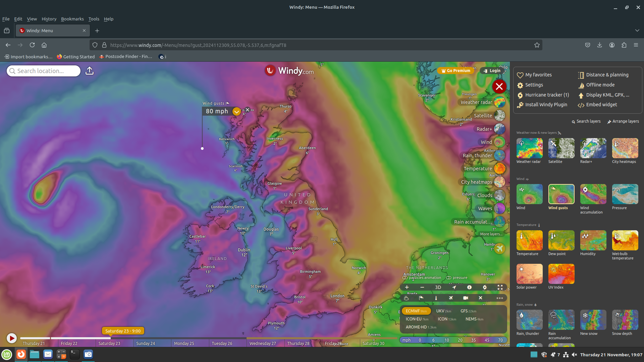Open the History menu
644x362 pixels.
coord(49,19)
